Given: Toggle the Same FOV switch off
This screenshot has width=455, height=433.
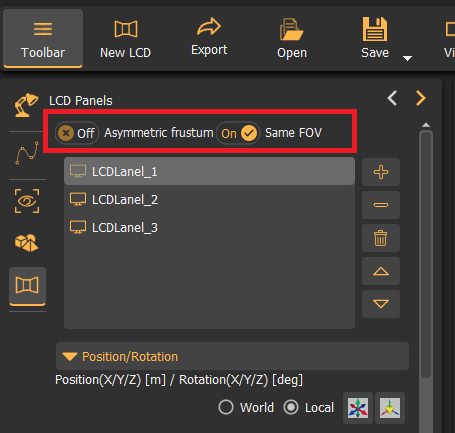Looking at the screenshot, I should (x=238, y=133).
